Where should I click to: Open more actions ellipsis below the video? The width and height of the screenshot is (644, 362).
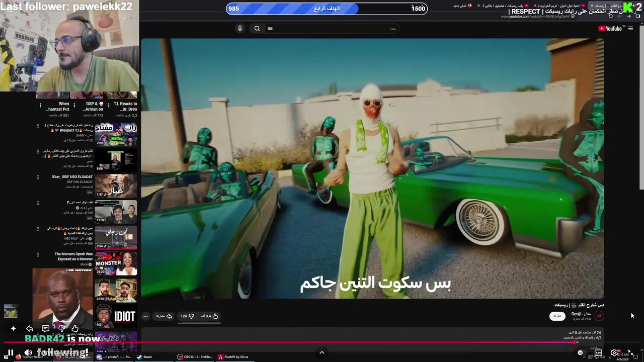145,316
